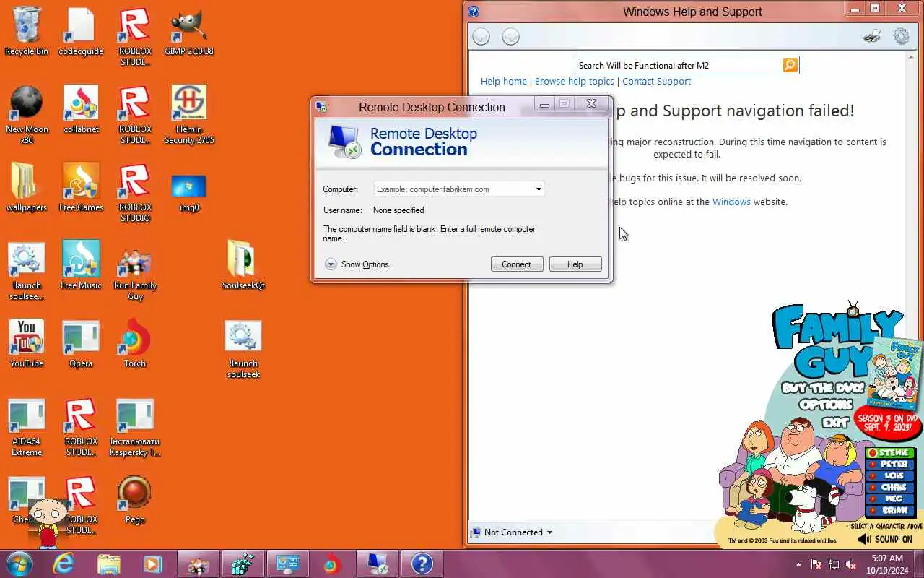The height and width of the screenshot is (578, 924).
Task: Click Help button in Remote Desktop Connection
Action: (575, 264)
